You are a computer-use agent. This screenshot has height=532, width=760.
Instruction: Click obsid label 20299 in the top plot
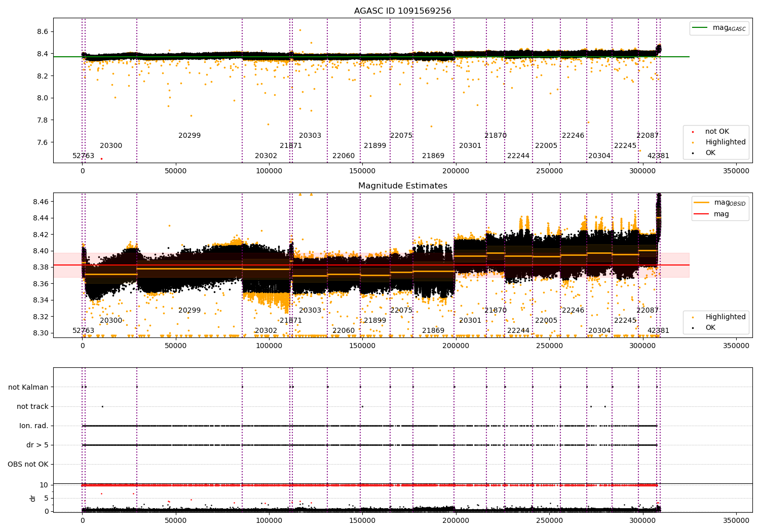(189, 136)
